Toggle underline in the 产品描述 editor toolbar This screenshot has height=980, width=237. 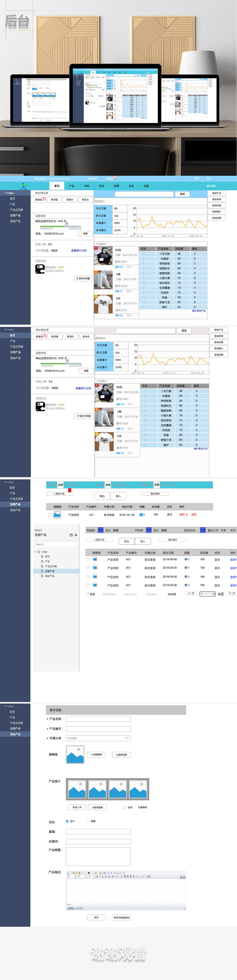click(x=103, y=876)
